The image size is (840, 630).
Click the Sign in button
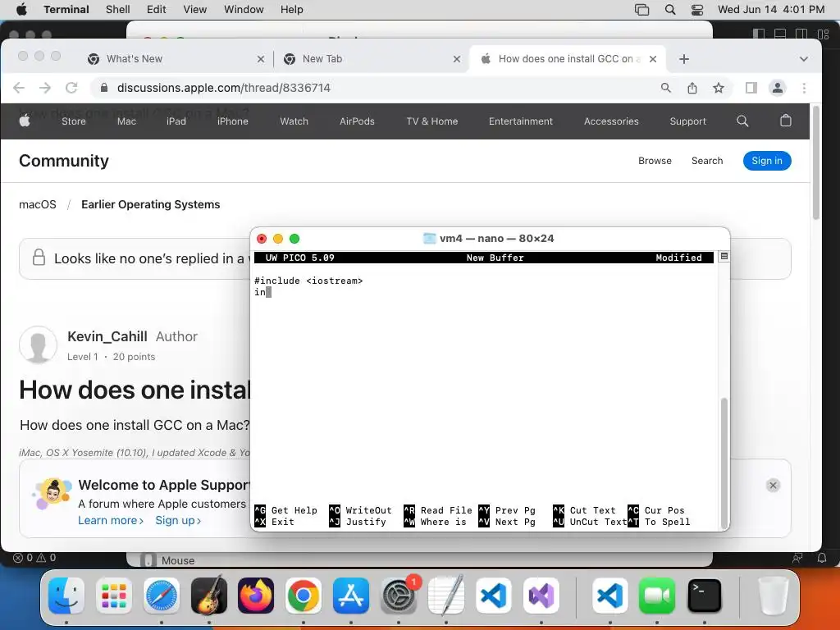(x=767, y=161)
